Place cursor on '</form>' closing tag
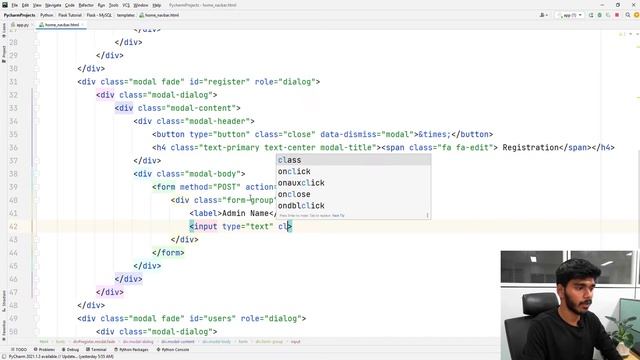This screenshot has height=360, width=640. 168,253
